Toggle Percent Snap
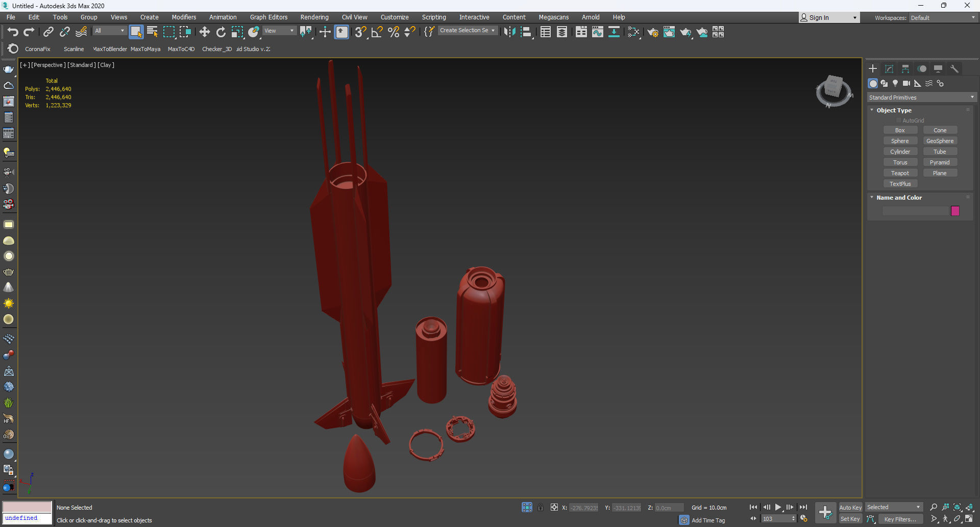Viewport: 980px width, 527px height. pyautogui.click(x=394, y=32)
